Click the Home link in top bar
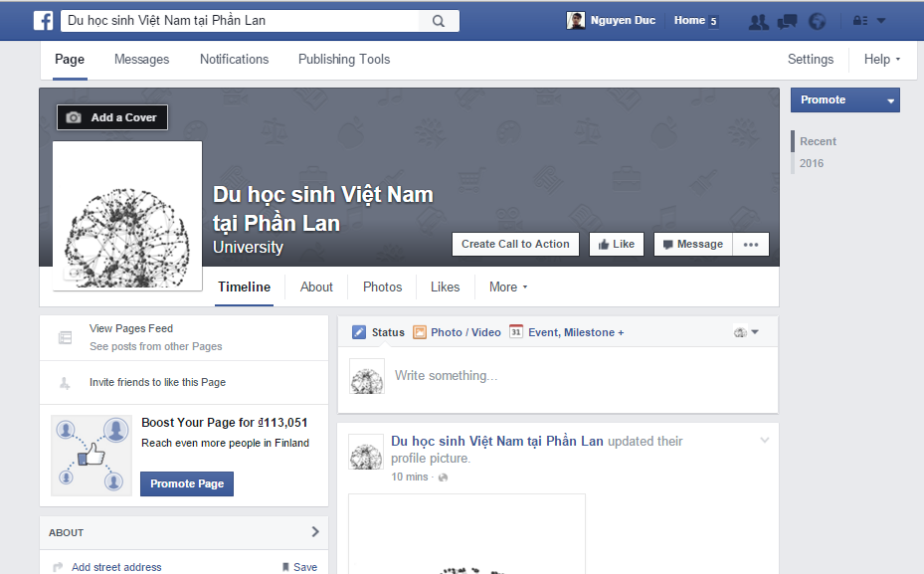 (x=689, y=21)
